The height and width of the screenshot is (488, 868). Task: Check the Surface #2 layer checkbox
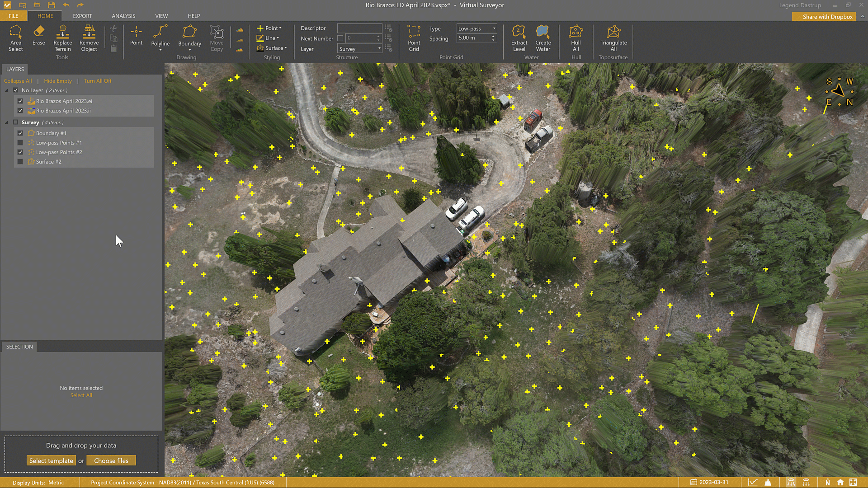pos(20,162)
